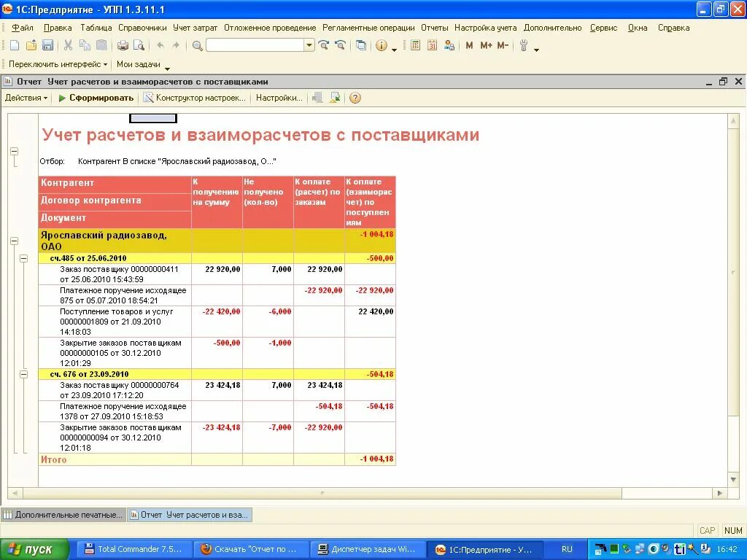Select Платежное поручение исходящее 875 row
Image resolution: width=747 pixels, height=560 pixels.
[x=217, y=295]
